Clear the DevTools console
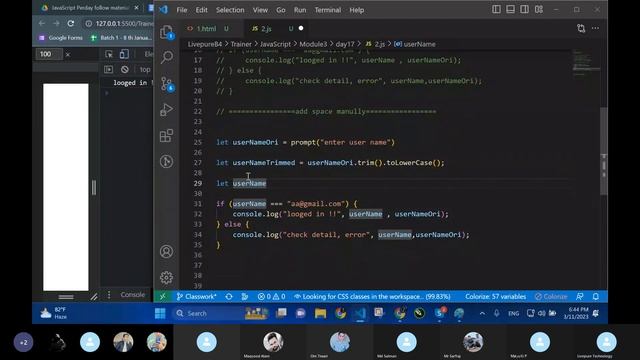The width and height of the screenshot is (640, 360). (x=125, y=70)
